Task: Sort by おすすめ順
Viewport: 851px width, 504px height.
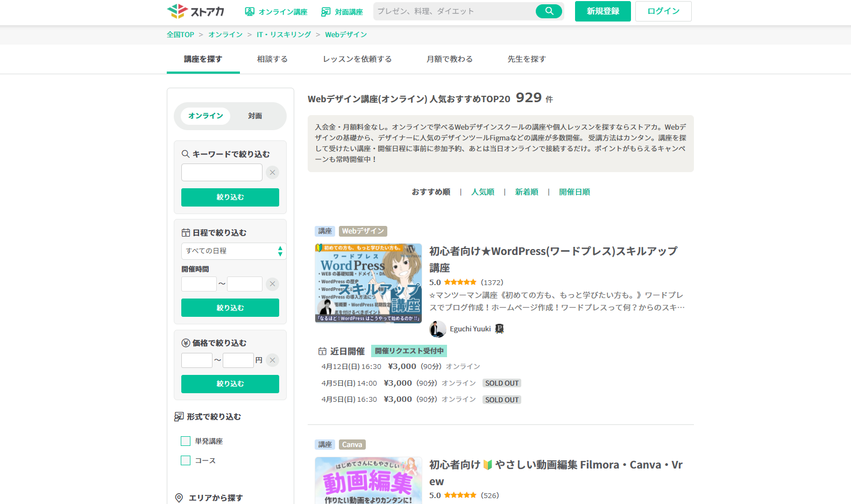Action: [x=431, y=192]
